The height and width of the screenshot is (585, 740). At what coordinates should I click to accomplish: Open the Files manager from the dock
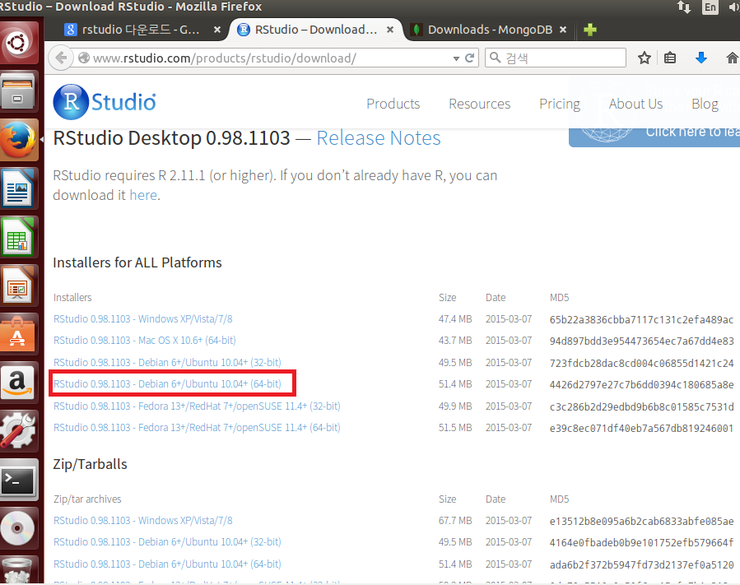click(x=20, y=93)
